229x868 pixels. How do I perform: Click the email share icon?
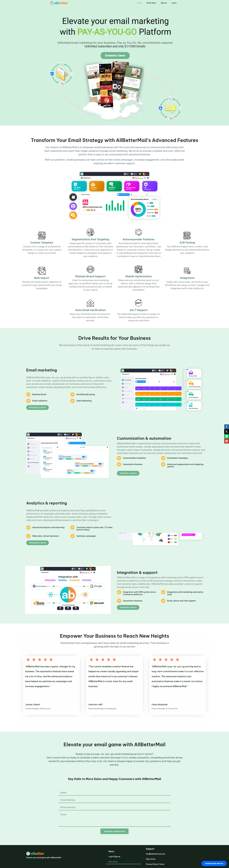click(227, 436)
